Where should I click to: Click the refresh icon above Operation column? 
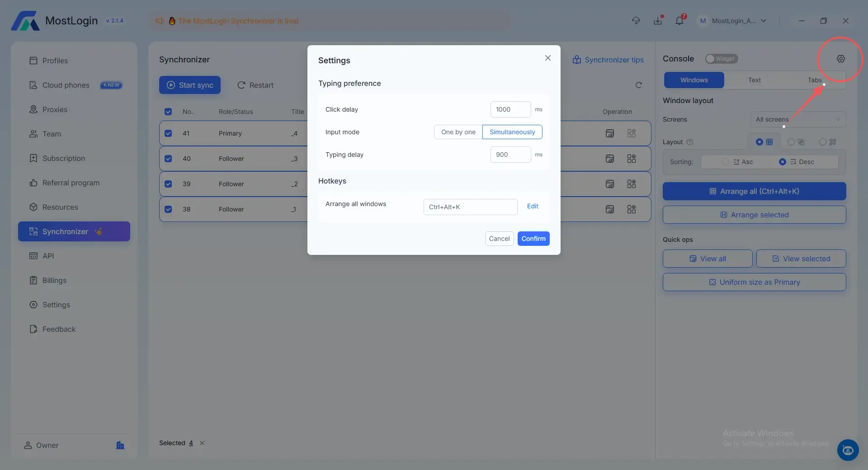click(x=638, y=85)
